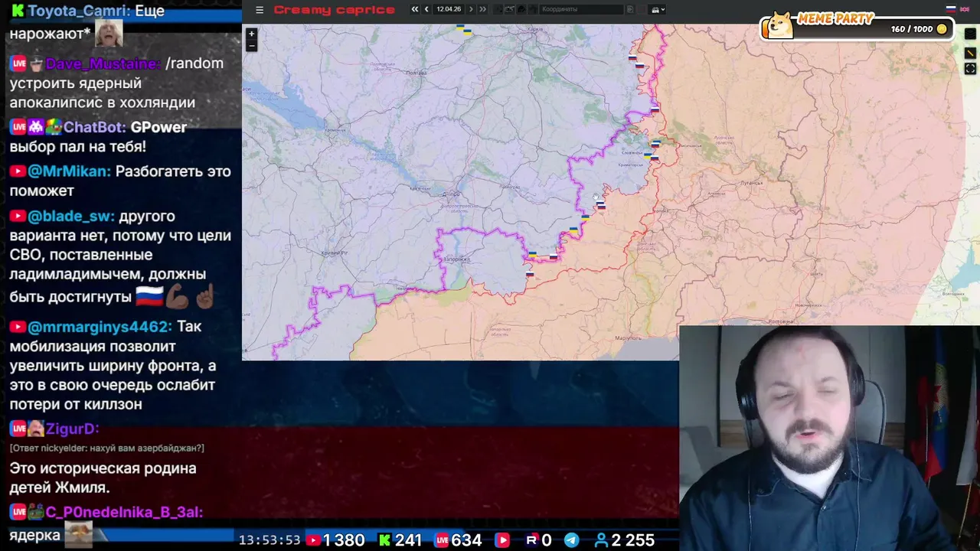The width and height of the screenshot is (980, 551).
Task: Click the Маріуполь city label on the map
Action: (629, 337)
